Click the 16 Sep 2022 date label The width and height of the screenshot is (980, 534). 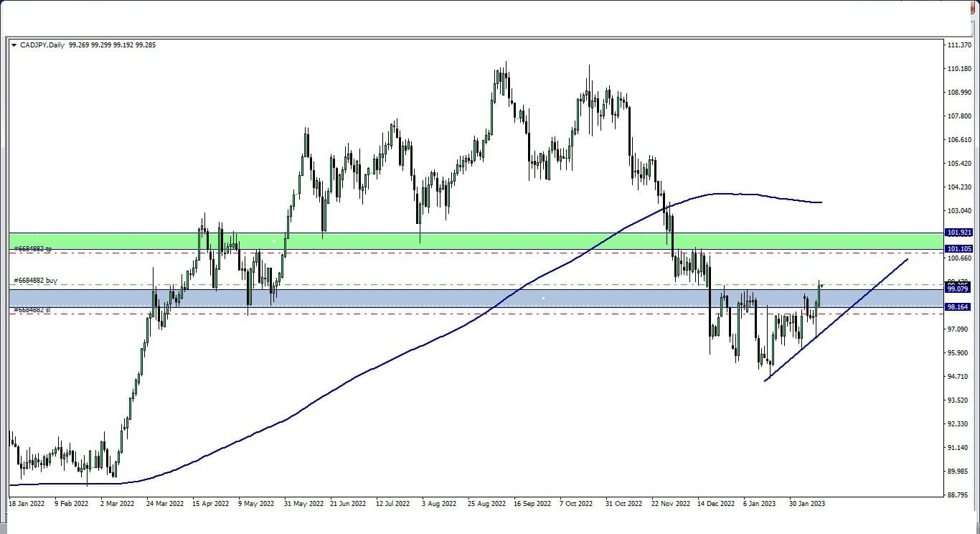pos(532,504)
